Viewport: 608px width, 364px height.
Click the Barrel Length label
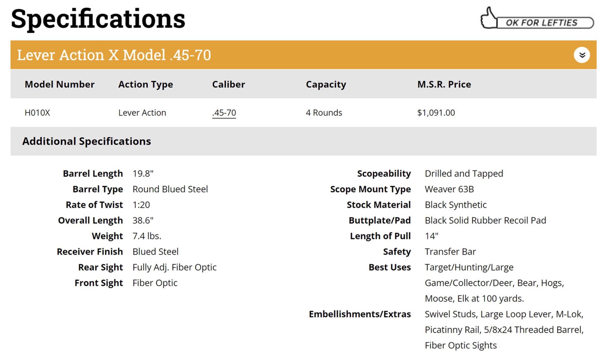point(93,173)
